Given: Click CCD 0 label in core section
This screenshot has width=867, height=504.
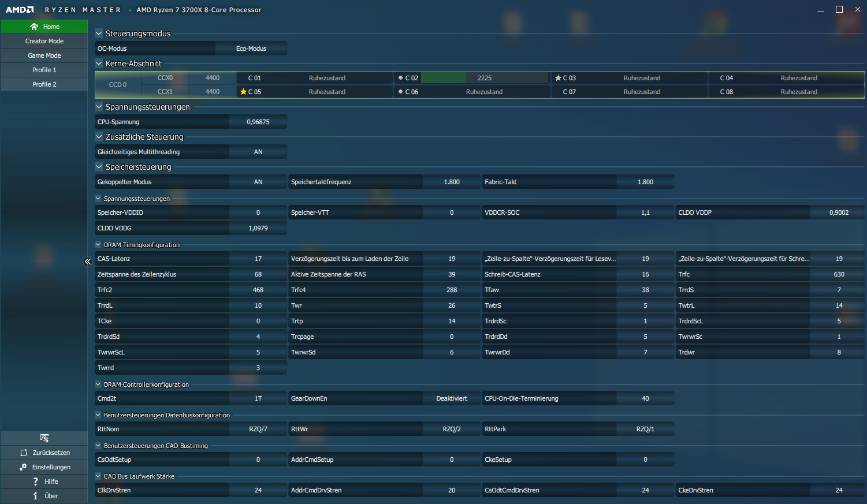Looking at the screenshot, I should (118, 85).
